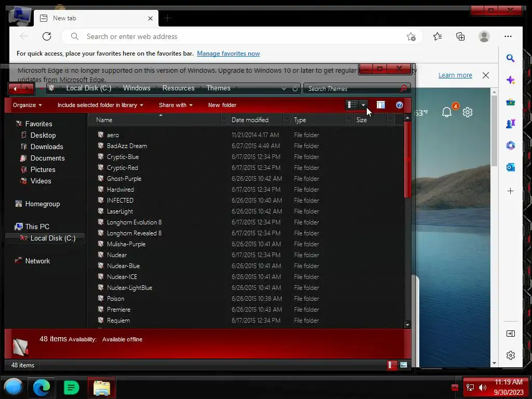Click the notifications bell on new tab page
Screen dimensions: 532x399
click(x=447, y=112)
